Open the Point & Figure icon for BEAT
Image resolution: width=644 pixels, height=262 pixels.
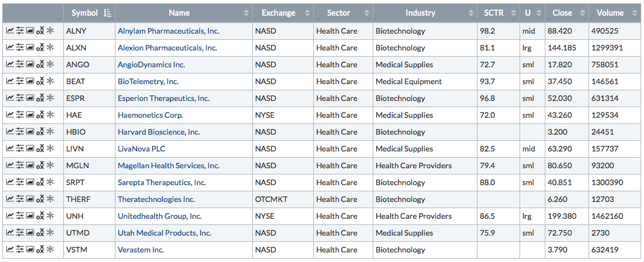(40, 82)
